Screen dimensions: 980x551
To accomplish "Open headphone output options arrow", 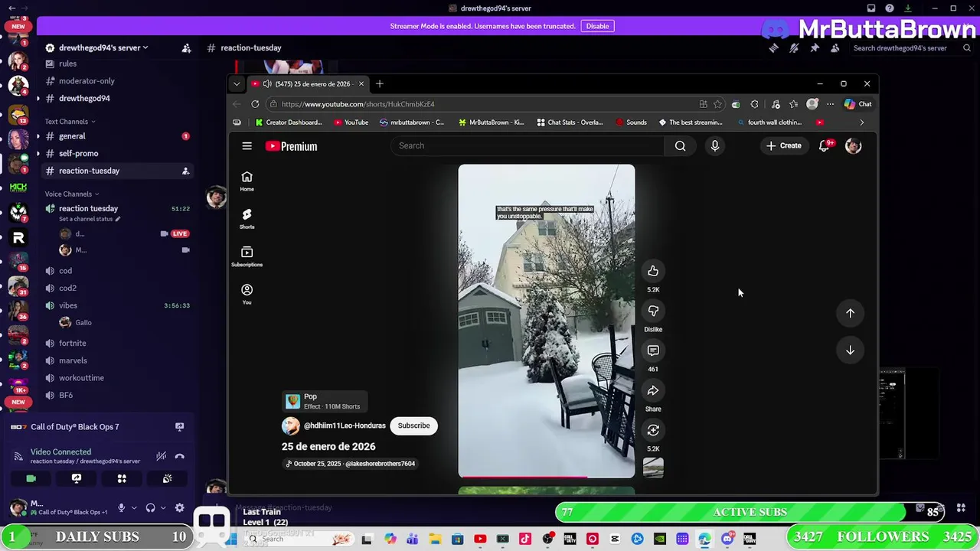I will [x=163, y=507].
